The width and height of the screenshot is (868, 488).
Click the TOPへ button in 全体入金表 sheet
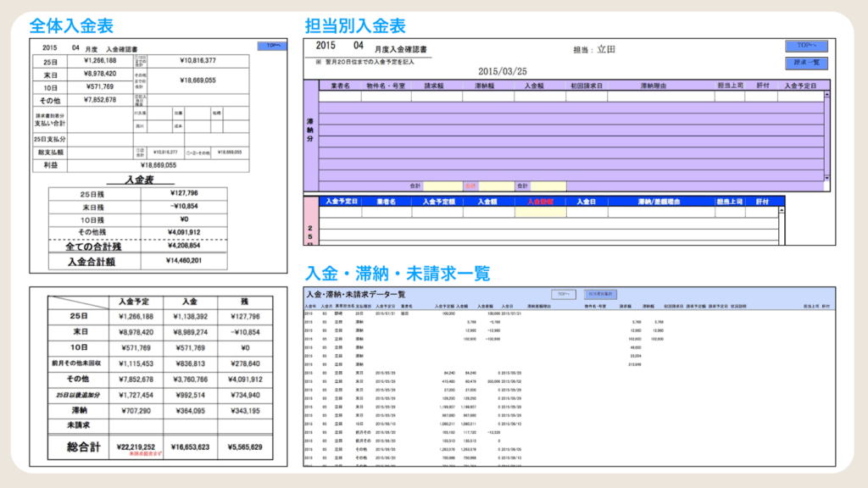(x=272, y=46)
